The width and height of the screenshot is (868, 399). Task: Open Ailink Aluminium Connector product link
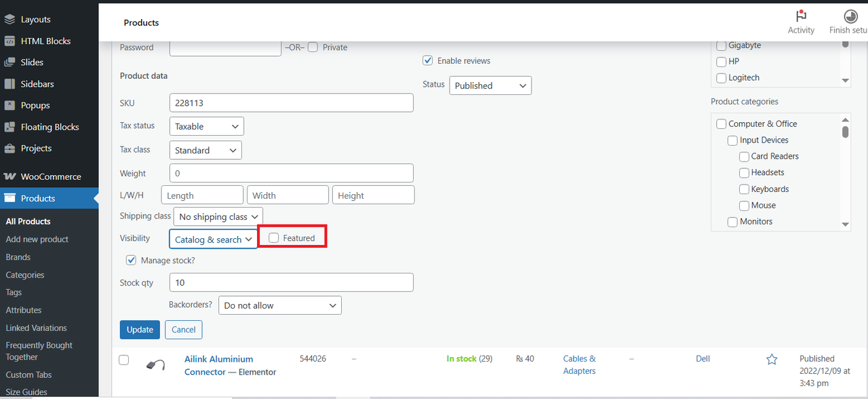coord(218,365)
